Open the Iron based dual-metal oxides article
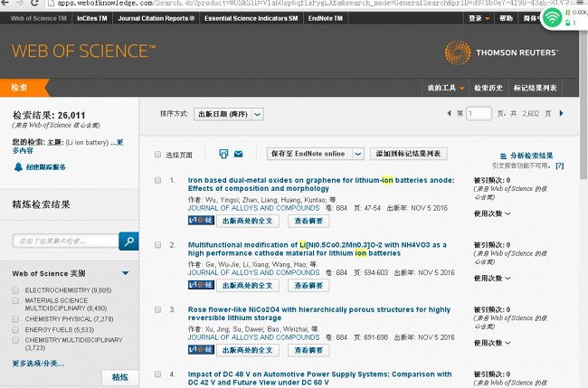This screenshot has width=588, height=388. point(321,185)
